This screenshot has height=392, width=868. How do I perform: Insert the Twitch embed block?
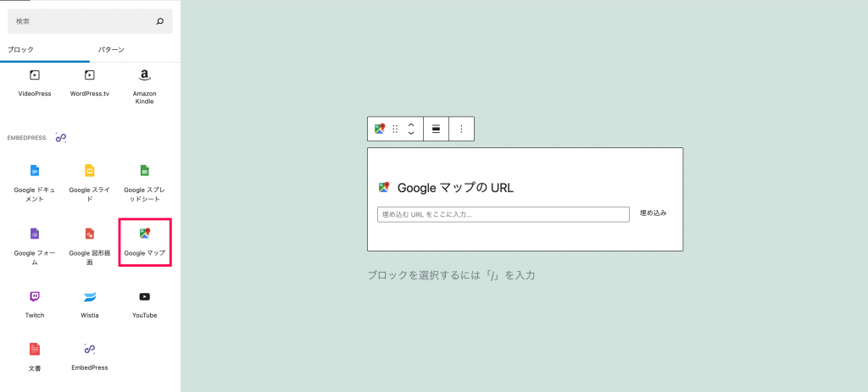click(34, 304)
